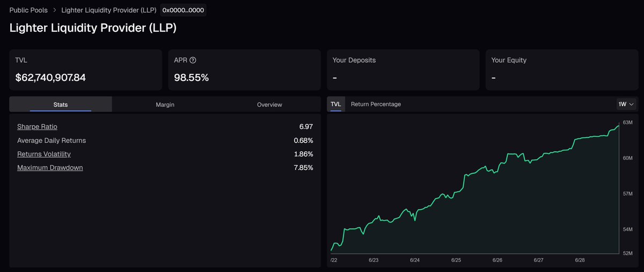Click the Maximum Drawdown label
This screenshot has width=644, height=272.
(x=50, y=167)
